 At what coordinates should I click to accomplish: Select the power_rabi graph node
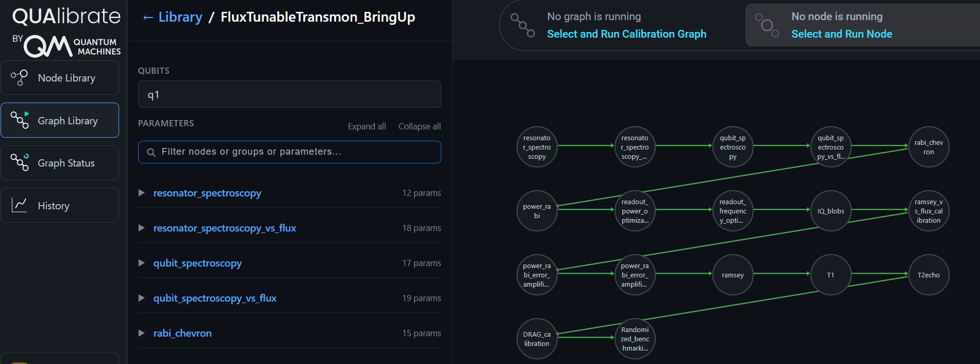pos(537,211)
